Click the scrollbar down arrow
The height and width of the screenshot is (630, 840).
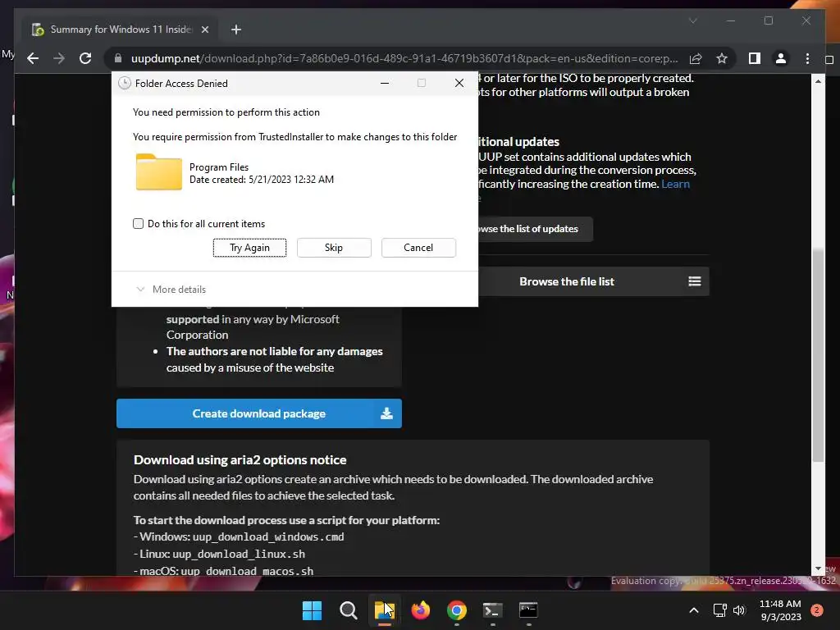(818, 568)
